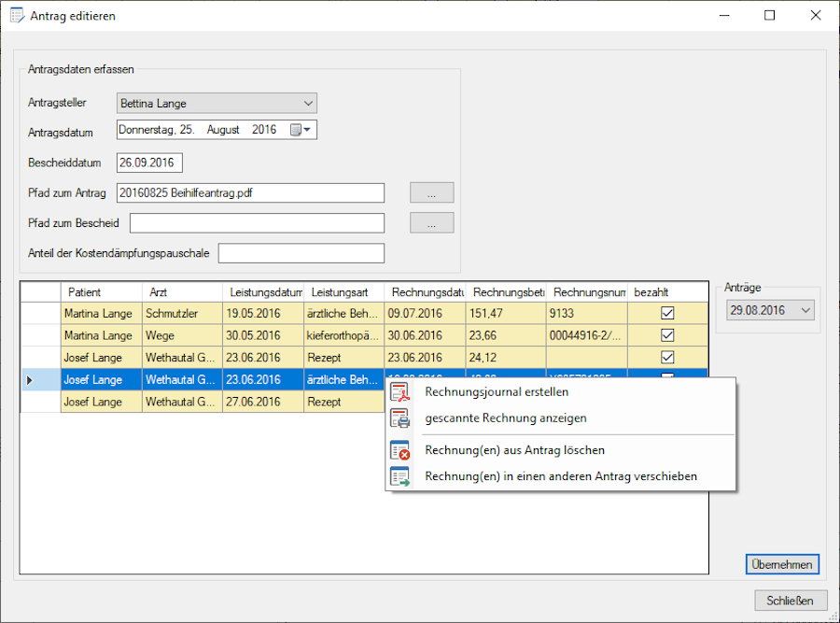This screenshot has height=623, width=840.
Task: Select 'Rechnung(en) in einen anderen Antrag verschieben'
Action: 560,476
